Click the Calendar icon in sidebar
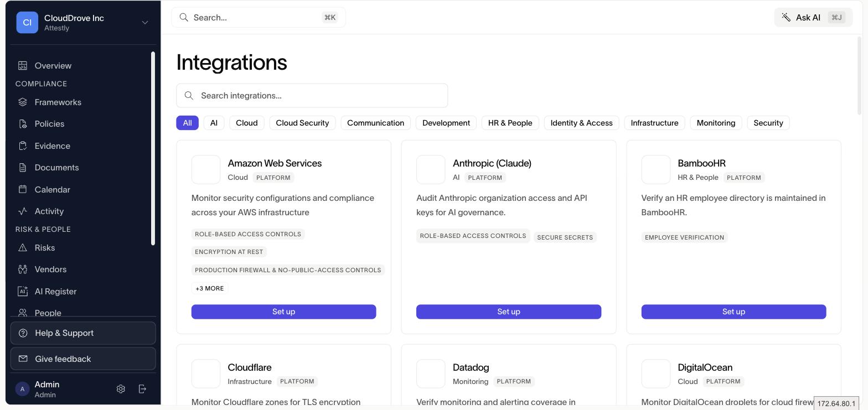The height and width of the screenshot is (410, 868). [x=23, y=189]
